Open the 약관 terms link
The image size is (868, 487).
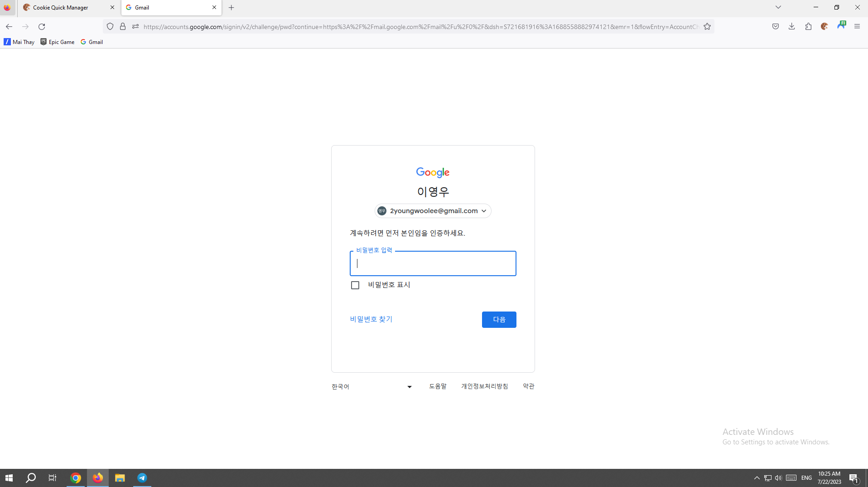tap(529, 386)
